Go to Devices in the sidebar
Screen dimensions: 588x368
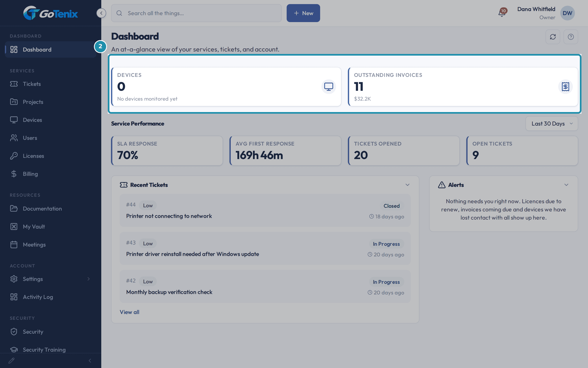(51, 120)
